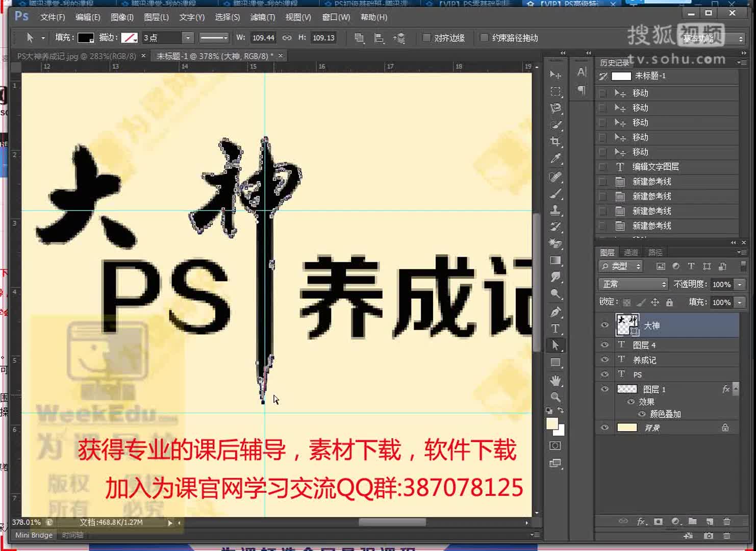Open the 基本功能 workspace dropdown

pyautogui.click(x=712, y=38)
